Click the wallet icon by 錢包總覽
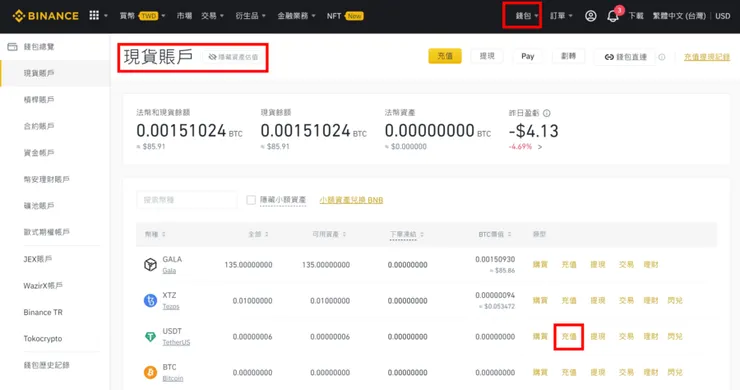 click(x=12, y=47)
